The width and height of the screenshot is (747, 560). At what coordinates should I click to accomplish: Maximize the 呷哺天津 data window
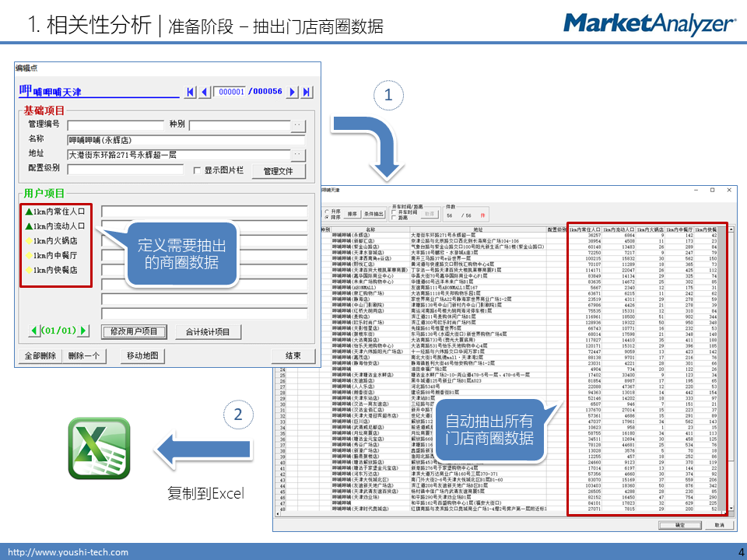712,190
